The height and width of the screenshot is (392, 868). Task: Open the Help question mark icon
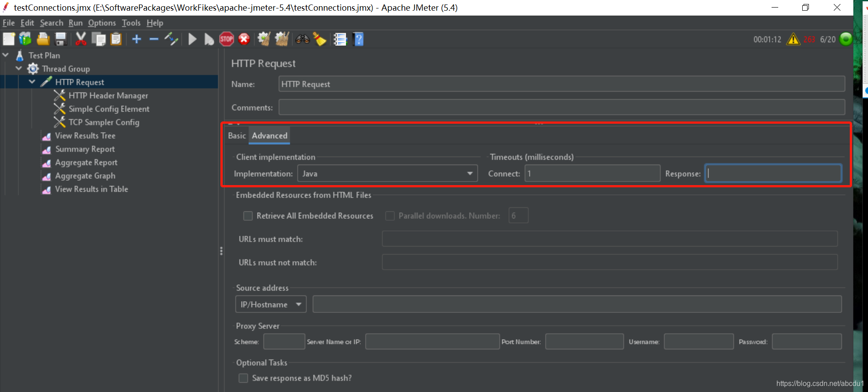click(x=358, y=39)
